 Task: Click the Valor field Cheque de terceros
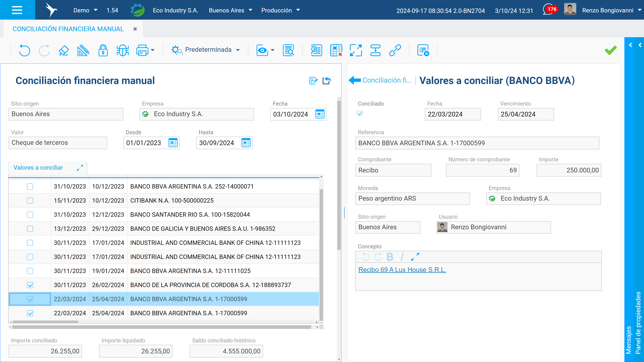(x=58, y=143)
